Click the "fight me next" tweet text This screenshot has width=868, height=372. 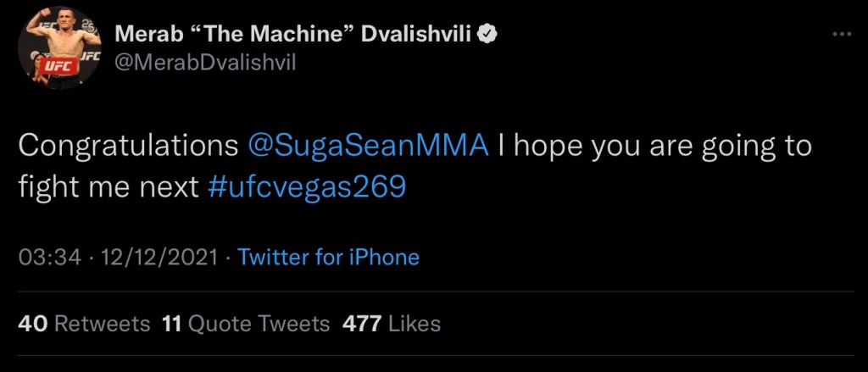tap(108, 187)
